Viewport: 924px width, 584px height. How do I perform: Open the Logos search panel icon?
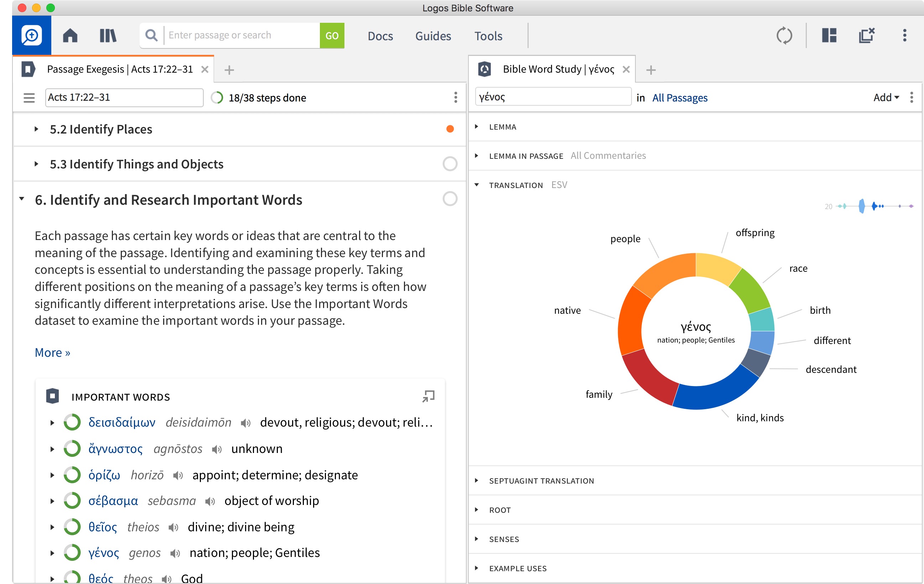click(x=31, y=35)
